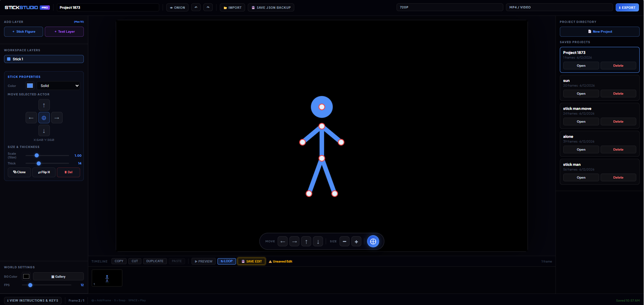Image resolution: width=644 pixels, height=305 pixels.
Task: Flip the stick figure horizontally
Action: (44, 172)
